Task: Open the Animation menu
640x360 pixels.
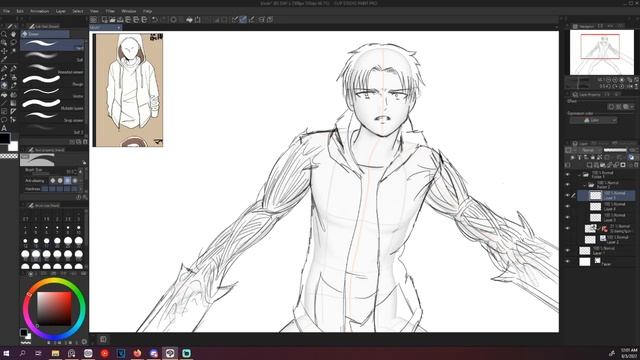Action: pos(40,11)
